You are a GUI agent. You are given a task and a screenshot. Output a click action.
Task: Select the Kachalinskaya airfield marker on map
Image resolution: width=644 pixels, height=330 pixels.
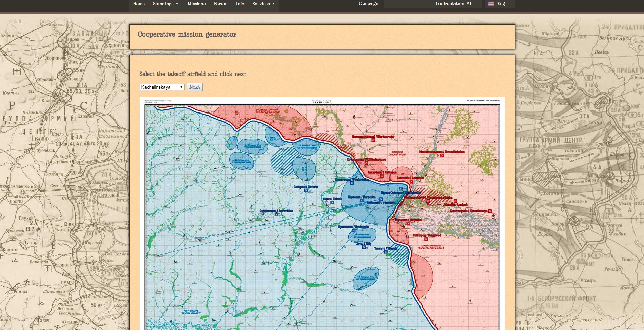(x=366, y=163)
